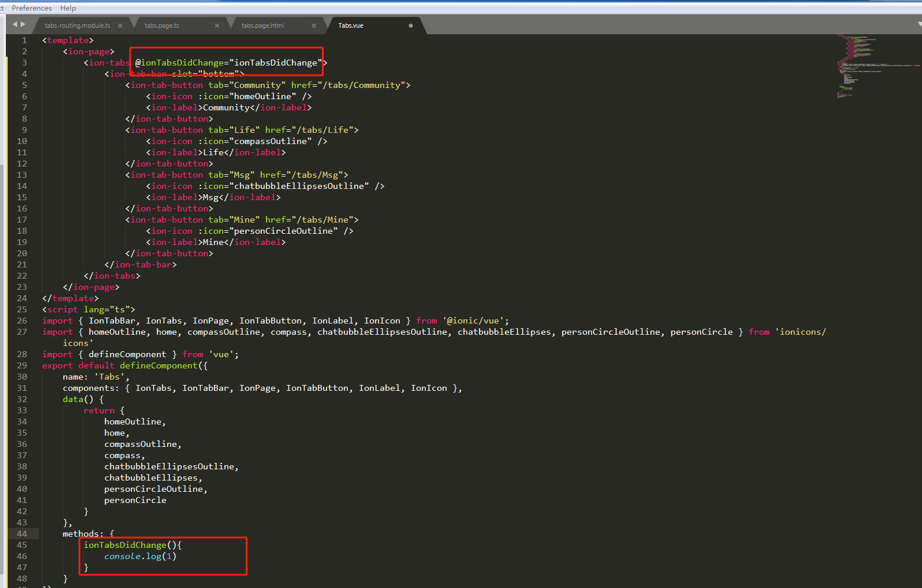Click the left tab-scroll arrow

click(15, 24)
